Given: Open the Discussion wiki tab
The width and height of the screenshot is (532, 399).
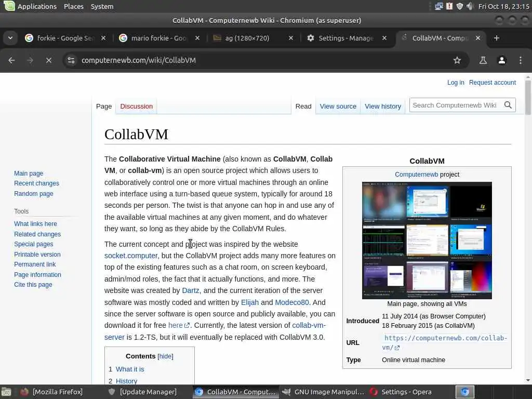Looking at the screenshot, I should (x=137, y=106).
